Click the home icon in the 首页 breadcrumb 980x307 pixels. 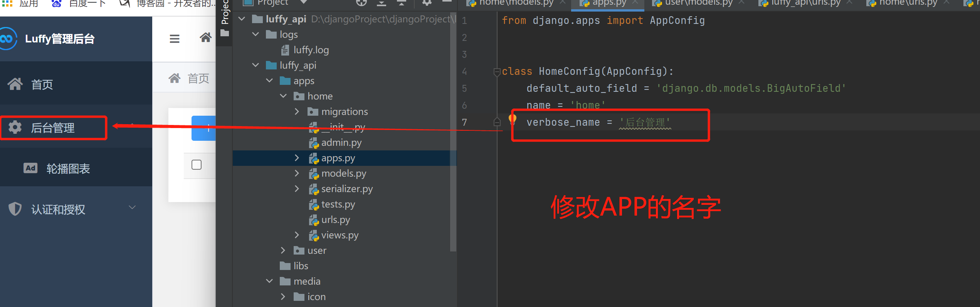point(175,78)
